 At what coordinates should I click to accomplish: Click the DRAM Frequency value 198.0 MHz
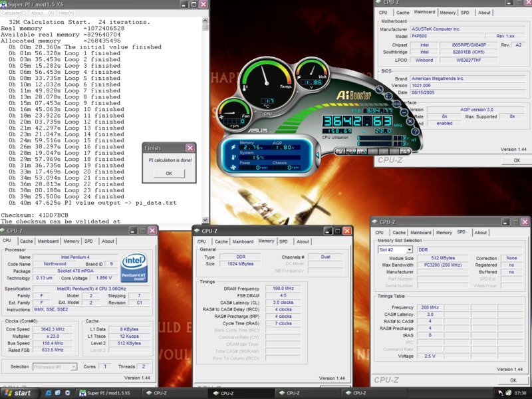[283, 289]
